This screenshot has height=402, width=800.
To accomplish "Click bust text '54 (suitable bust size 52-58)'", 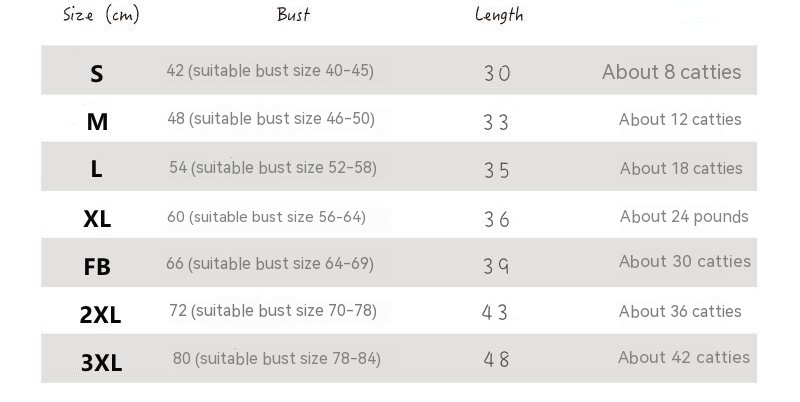I will tap(273, 167).
